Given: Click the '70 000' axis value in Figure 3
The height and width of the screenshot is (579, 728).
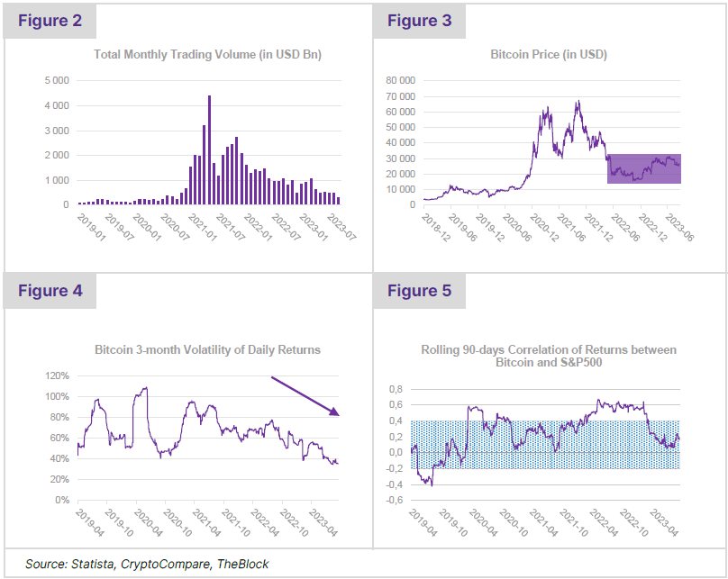Looking at the screenshot, I should point(400,96).
